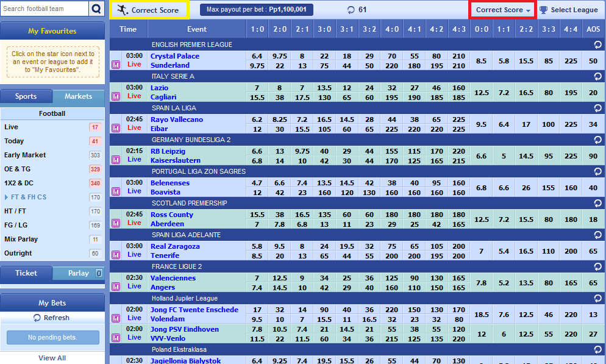The height and width of the screenshot is (364, 606).
Task: Refresh the Holland Jupiler League section
Action: pos(598,298)
